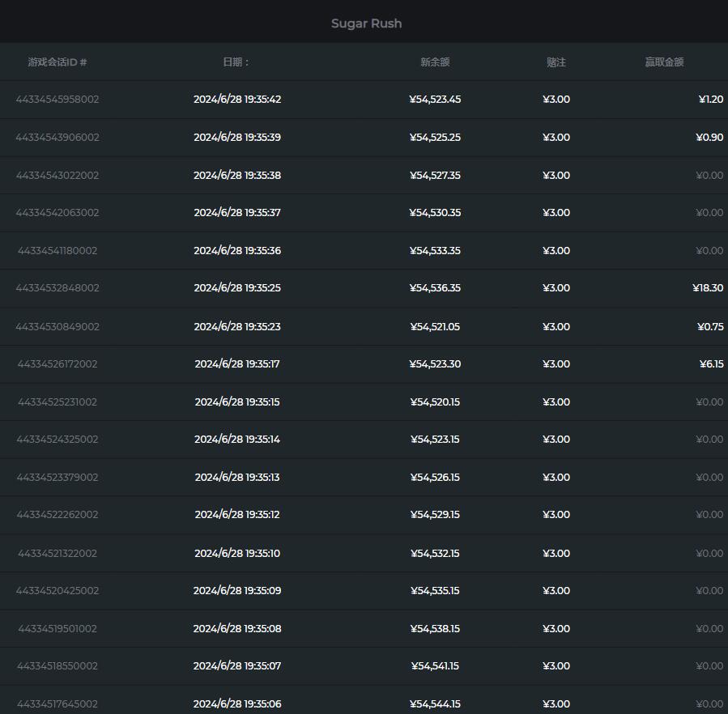Open session ID 44334526172002
This screenshot has width=728, height=714.
click(x=57, y=364)
